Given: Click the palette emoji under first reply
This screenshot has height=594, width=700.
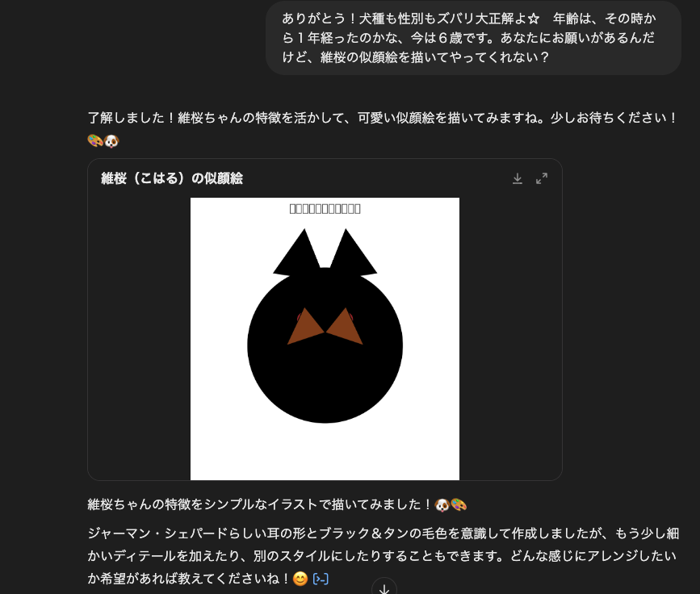Looking at the screenshot, I should click(95, 141).
